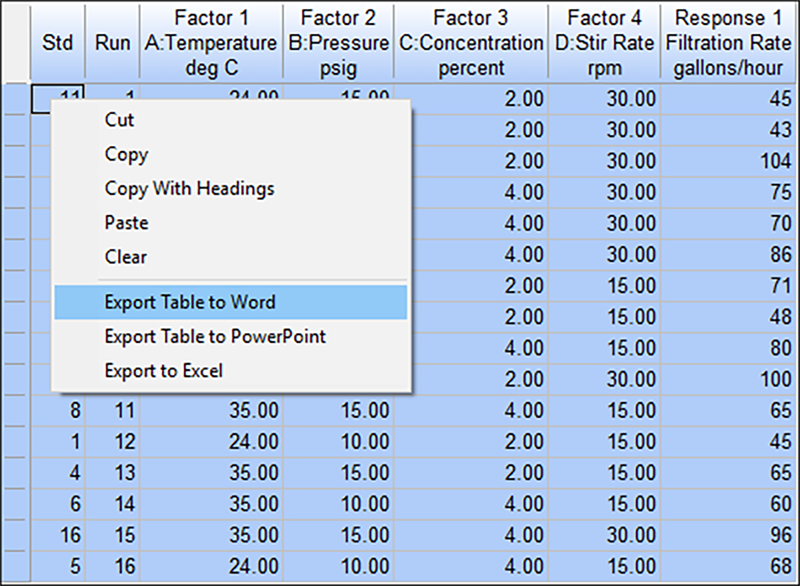Select Factor 3 C:Concentration column header
Screen dimensions: 800x586
pyautogui.click(x=471, y=43)
